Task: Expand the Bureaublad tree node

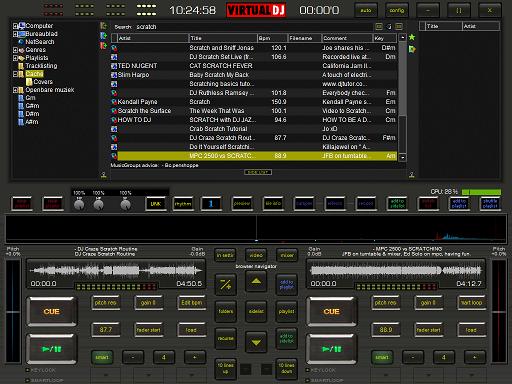Action: pos(15,34)
